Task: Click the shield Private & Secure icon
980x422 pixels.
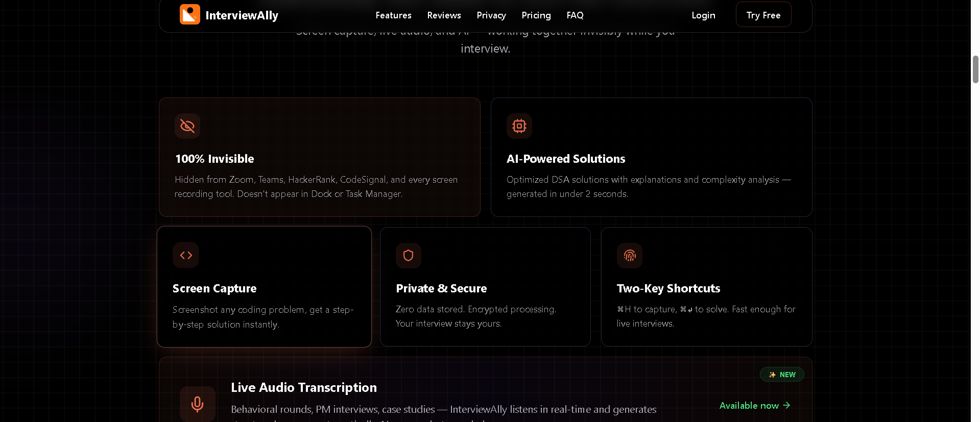Action: click(x=409, y=255)
